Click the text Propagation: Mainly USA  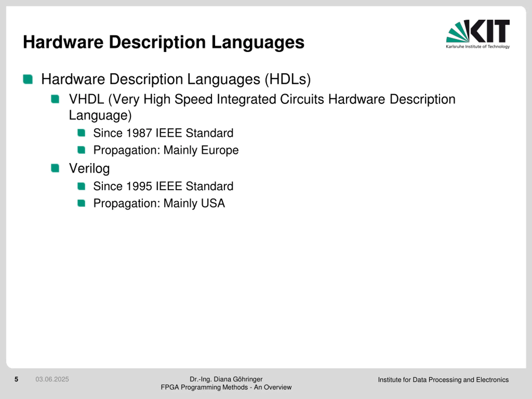[159, 203]
